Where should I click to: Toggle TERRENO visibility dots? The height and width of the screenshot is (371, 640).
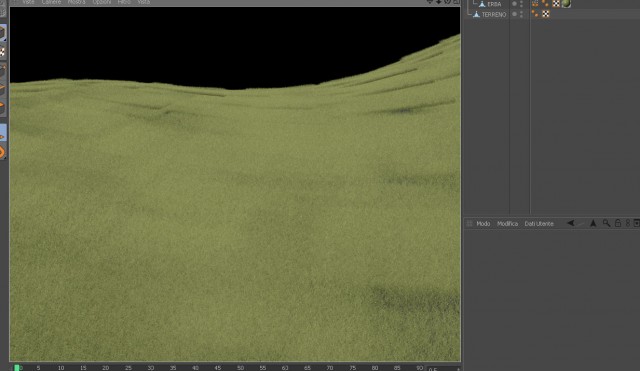[522, 14]
